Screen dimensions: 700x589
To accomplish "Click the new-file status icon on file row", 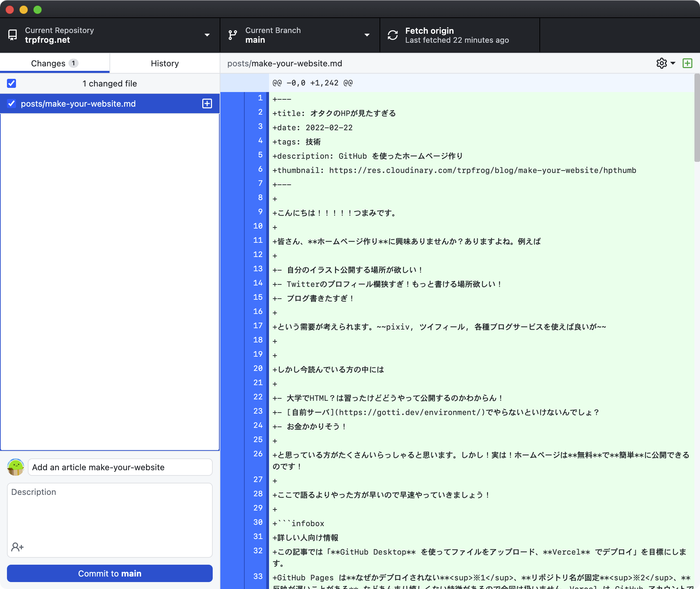I will click(x=207, y=103).
